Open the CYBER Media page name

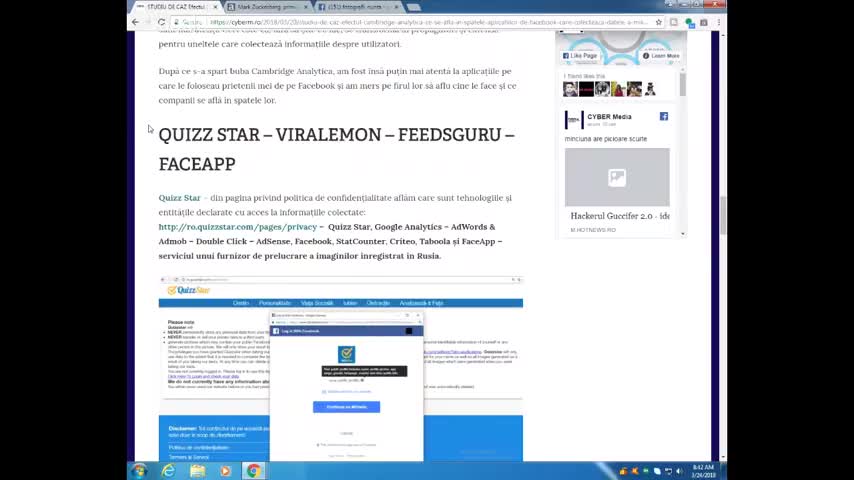609,117
